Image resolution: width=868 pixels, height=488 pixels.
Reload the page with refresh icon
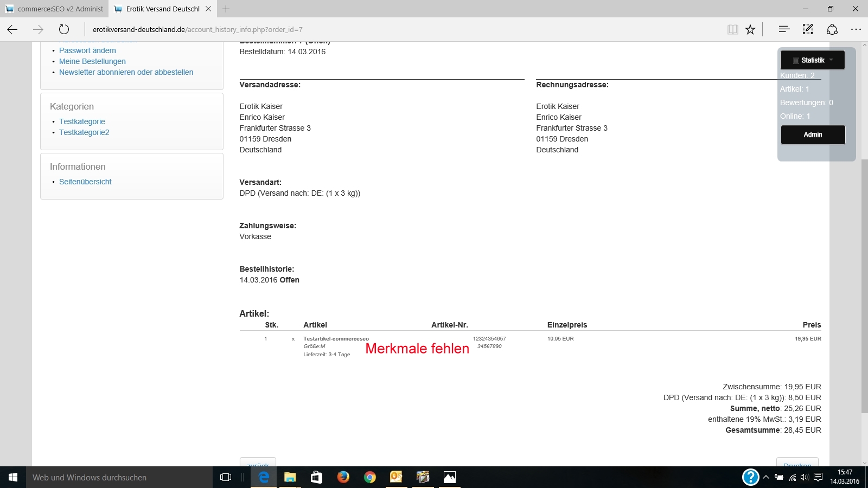64,29
